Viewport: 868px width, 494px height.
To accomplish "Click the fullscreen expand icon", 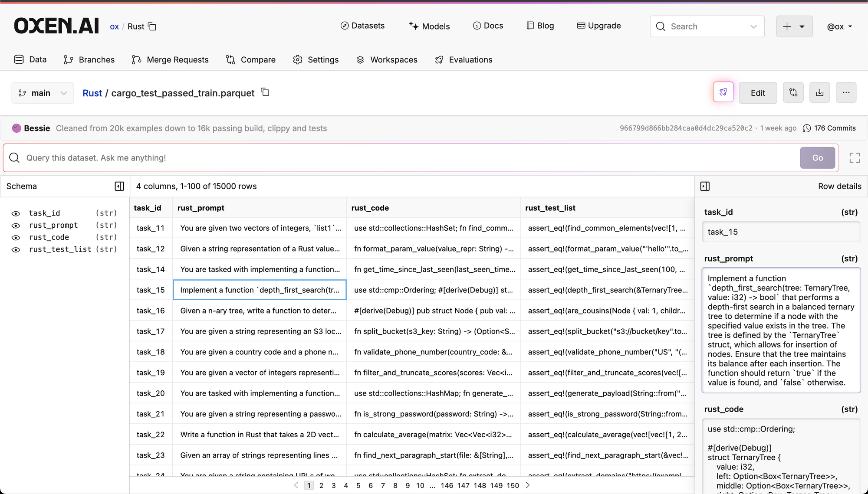I will click(x=854, y=158).
